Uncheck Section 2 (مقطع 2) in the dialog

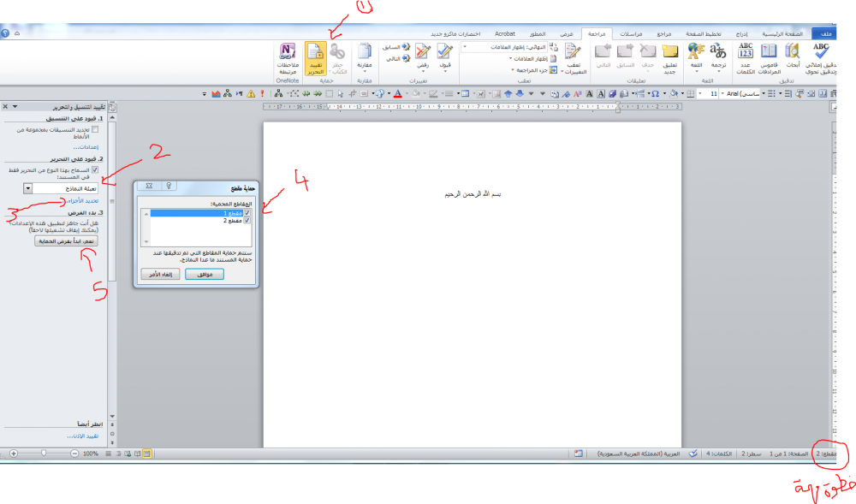247,220
